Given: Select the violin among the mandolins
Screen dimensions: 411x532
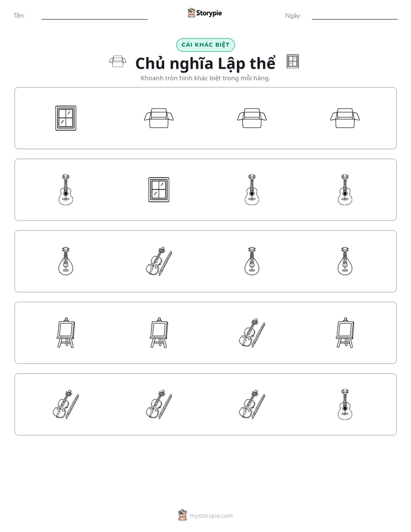Looking at the screenshot, I should tap(159, 261).
